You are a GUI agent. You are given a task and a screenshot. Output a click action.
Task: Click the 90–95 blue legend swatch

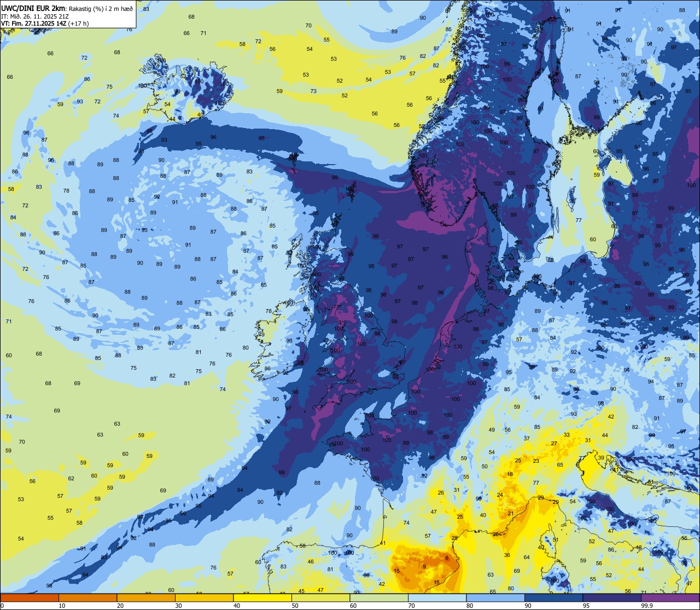coord(553,597)
